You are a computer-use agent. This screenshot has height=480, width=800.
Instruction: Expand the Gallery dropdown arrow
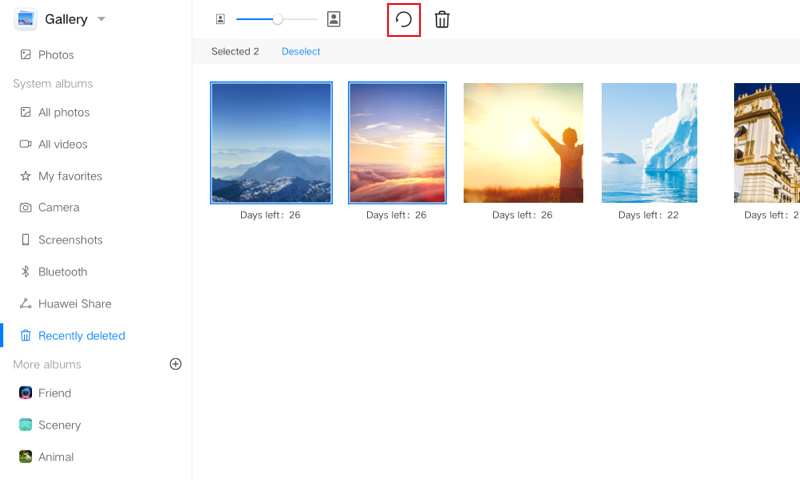[x=102, y=20]
